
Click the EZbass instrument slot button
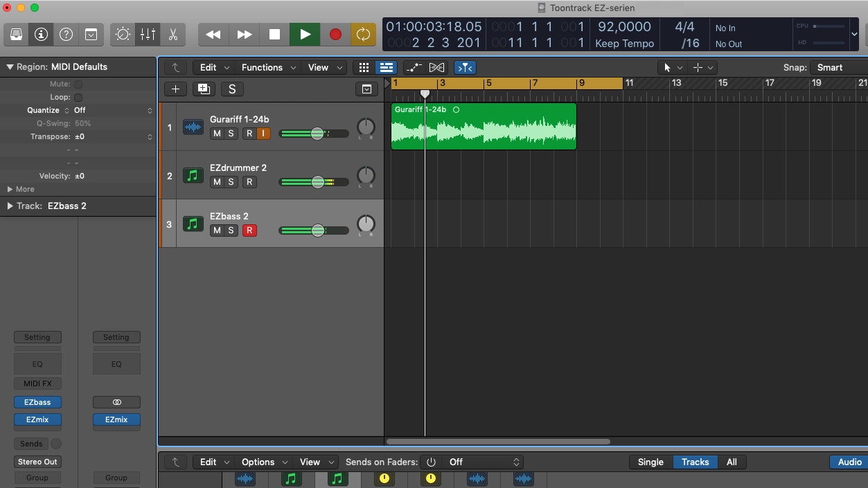[37, 402]
